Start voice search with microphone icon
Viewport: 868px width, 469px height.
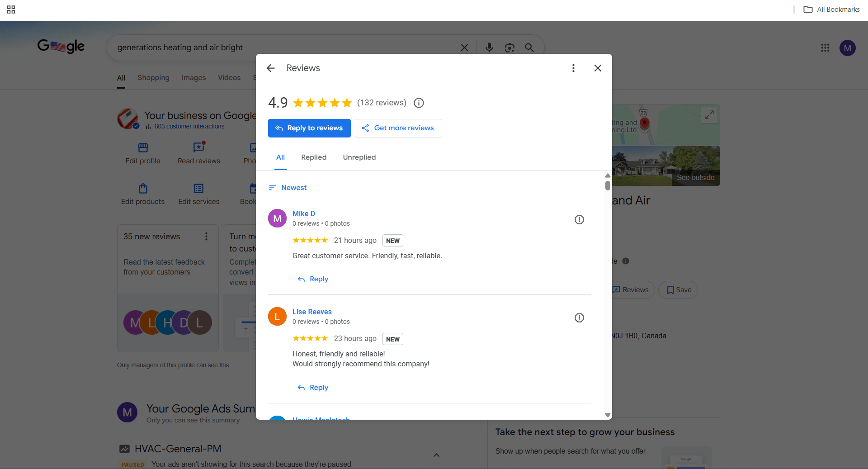tap(489, 47)
